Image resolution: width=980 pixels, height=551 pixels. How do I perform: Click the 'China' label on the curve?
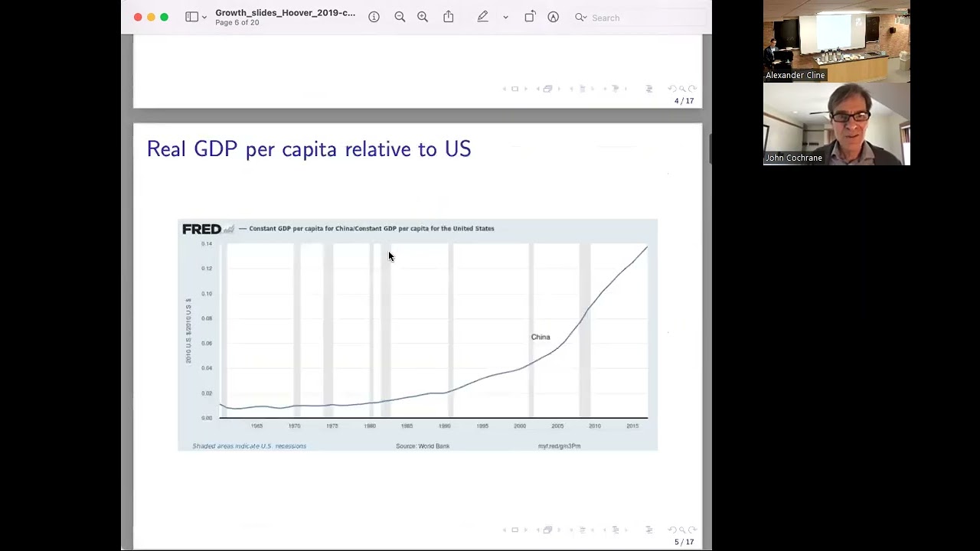point(541,337)
